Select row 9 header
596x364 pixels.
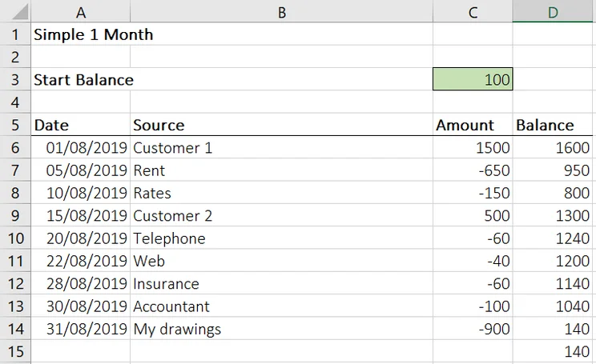pos(15,215)
